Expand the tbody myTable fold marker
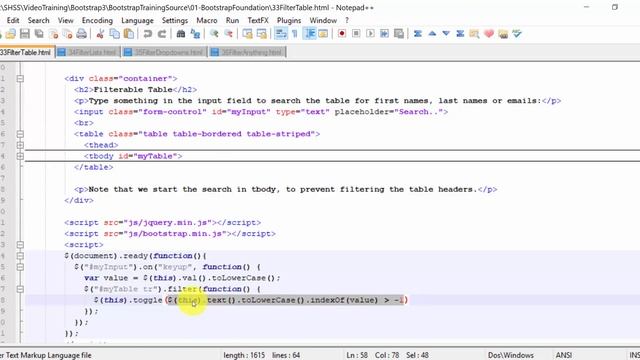 tap(20, 156)
